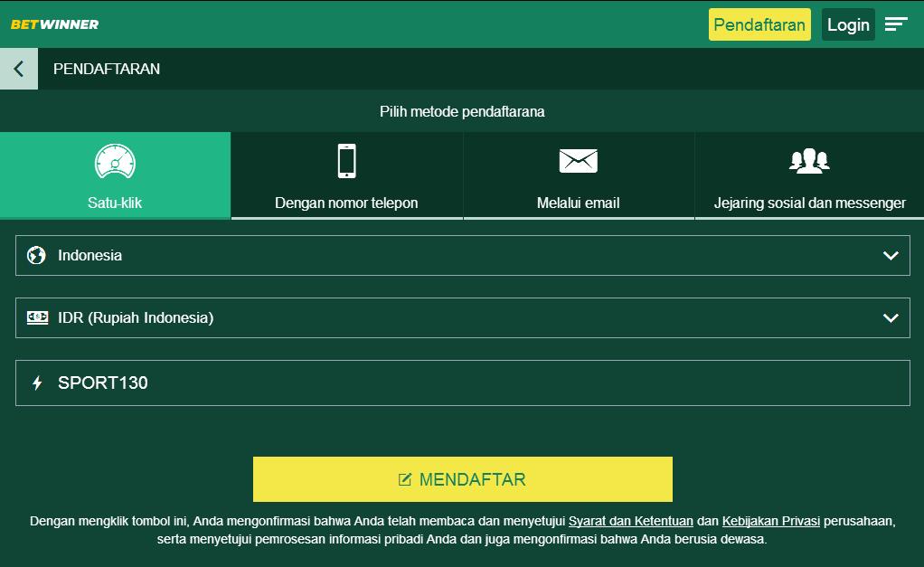Open the Indonesia country selector

click(x=463, y=255)
